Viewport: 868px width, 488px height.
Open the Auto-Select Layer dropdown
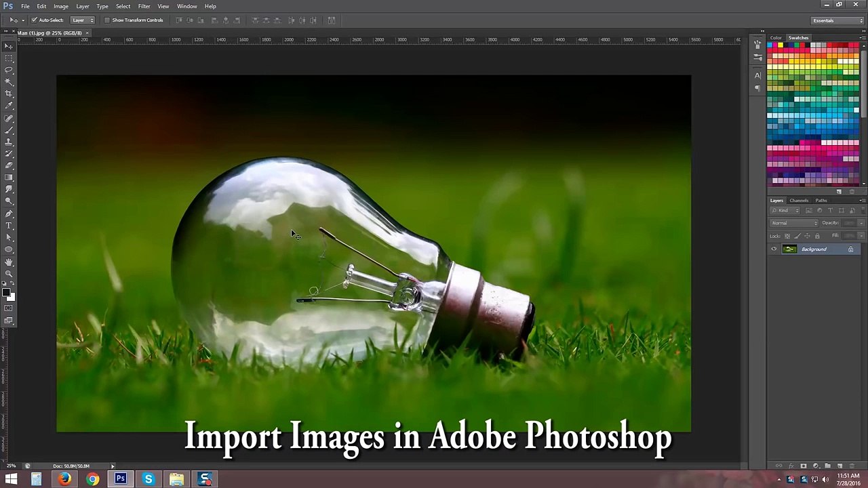pyautogui.click(x=82, y=20)
